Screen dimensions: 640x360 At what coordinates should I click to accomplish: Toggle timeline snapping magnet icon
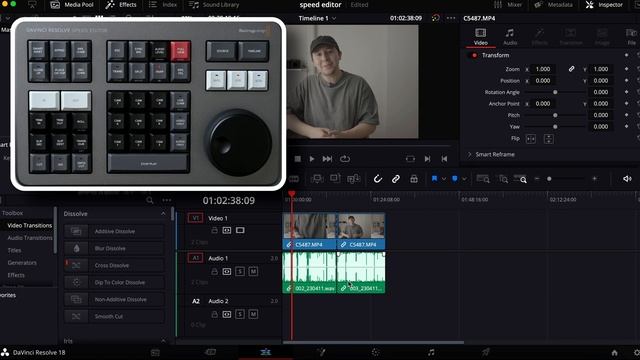[x=378, y=179]
